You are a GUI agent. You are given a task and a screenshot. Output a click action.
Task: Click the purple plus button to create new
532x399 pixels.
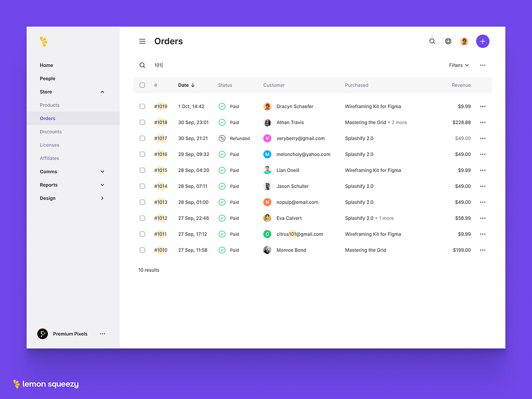point(483,41)
